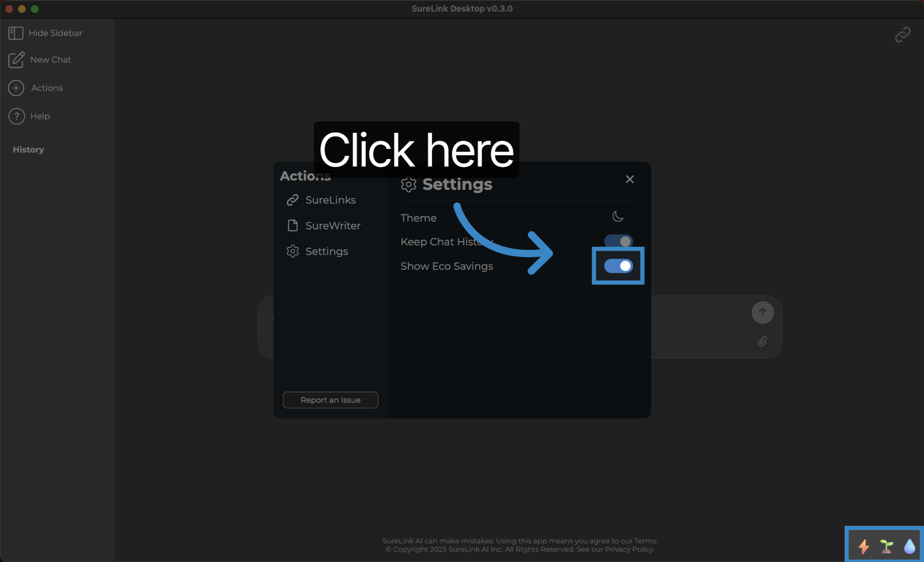The image size is (924, 562).
Task: Select SureLinks in the Actions menu
Action: (321, 200)
